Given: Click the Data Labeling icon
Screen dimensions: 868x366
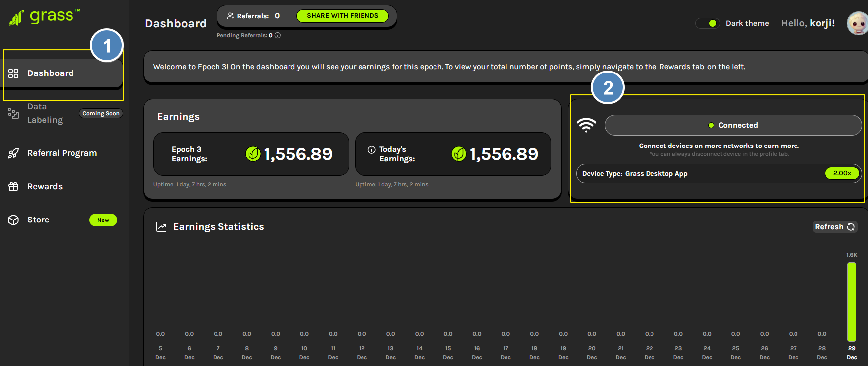Looking at the screenshot, I should 13,113.
